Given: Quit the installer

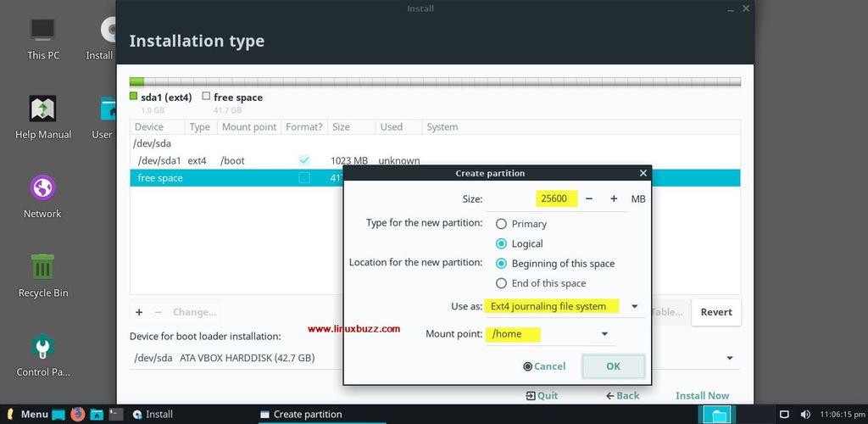Looking at the screenshot, I should (x=542, y=396).
